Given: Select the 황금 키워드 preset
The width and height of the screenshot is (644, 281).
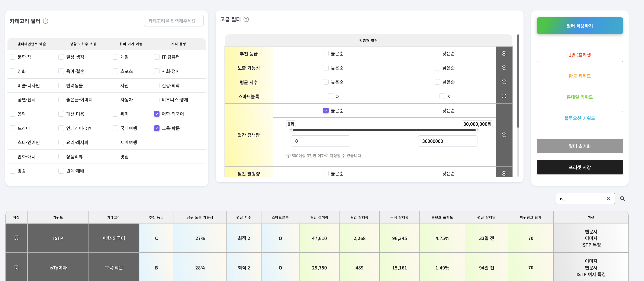Looking at the screenshot, I should pyautogui.click(x=580, y=76).
